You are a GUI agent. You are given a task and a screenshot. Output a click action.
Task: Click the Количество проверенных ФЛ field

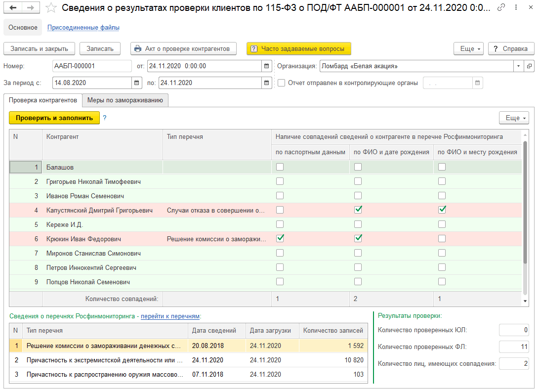coord(514,347)
